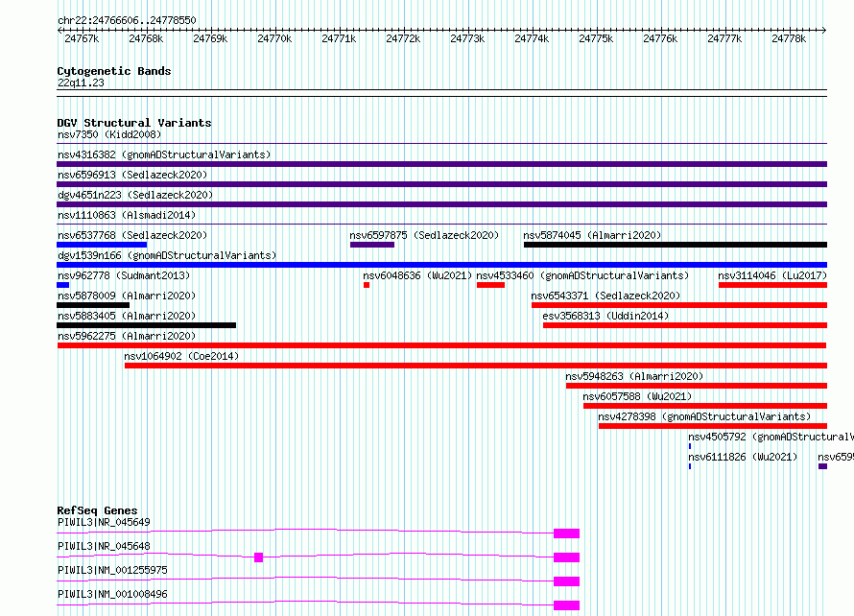This screenshot has height=616, width=854.
Task: Click the large exon of PIWIL3|NM_001008496
Action: (566, 605)
